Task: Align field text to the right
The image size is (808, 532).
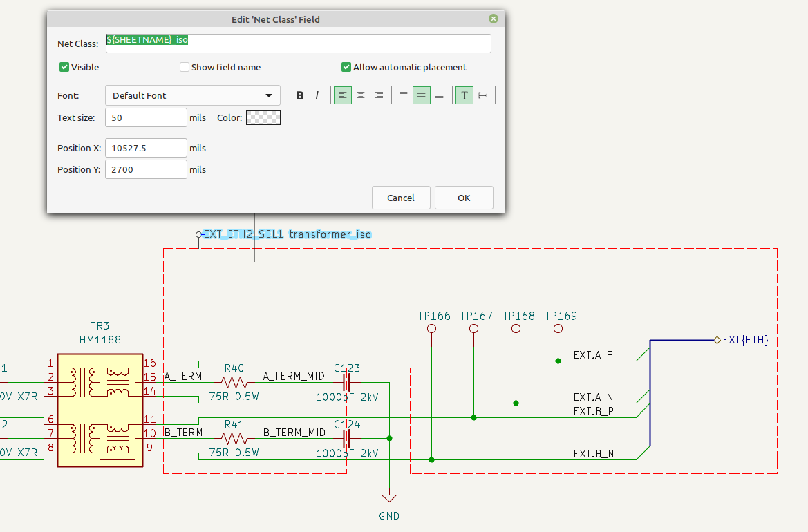Action: (379, 95)
